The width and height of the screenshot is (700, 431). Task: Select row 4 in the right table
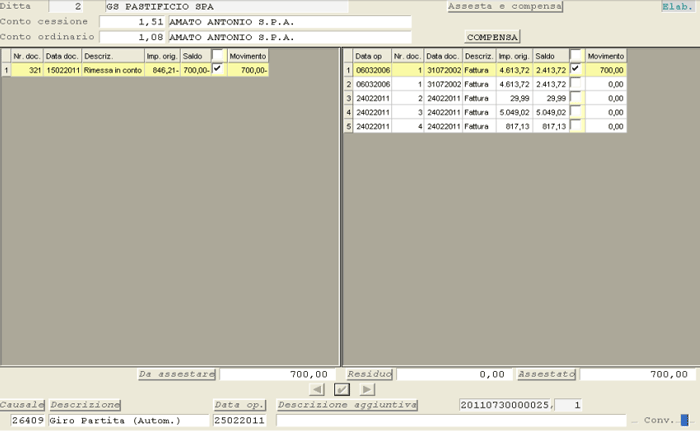click(x=348, y=112)
